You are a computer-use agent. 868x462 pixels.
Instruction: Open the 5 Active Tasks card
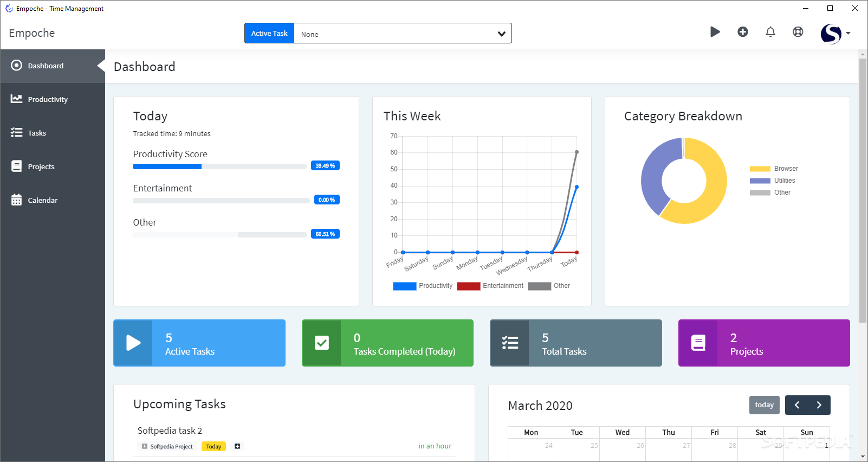[x=199, y=343]
